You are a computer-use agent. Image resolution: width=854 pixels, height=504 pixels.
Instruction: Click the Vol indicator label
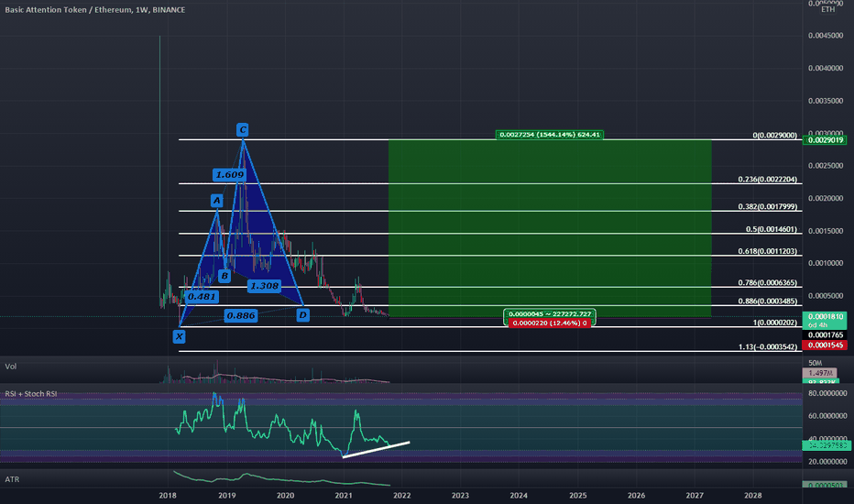tap(11, 367)
